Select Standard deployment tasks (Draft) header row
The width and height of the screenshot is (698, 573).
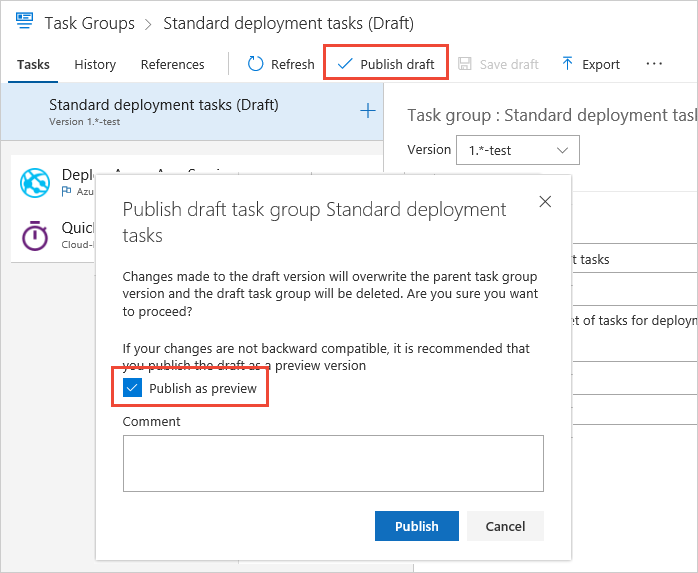pyautogui.click(x=164, y=111)
